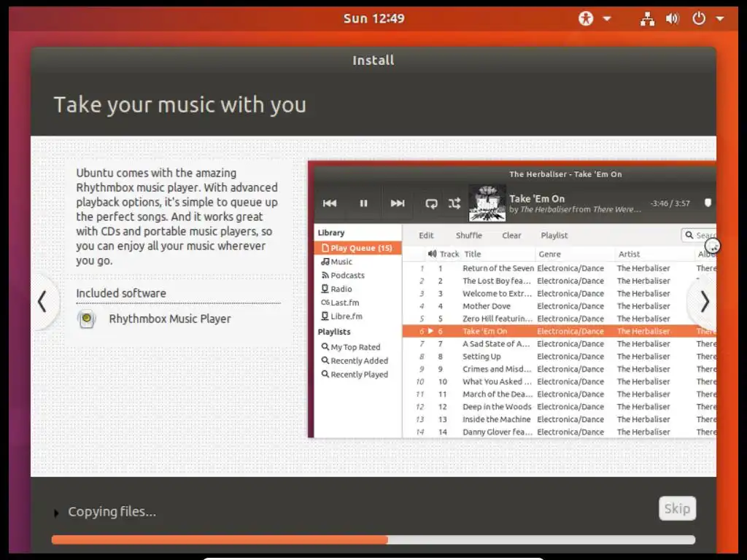Click the Included software heading
Image resolution: width=747 pixels, height=560 pixels.
[121, 293]
